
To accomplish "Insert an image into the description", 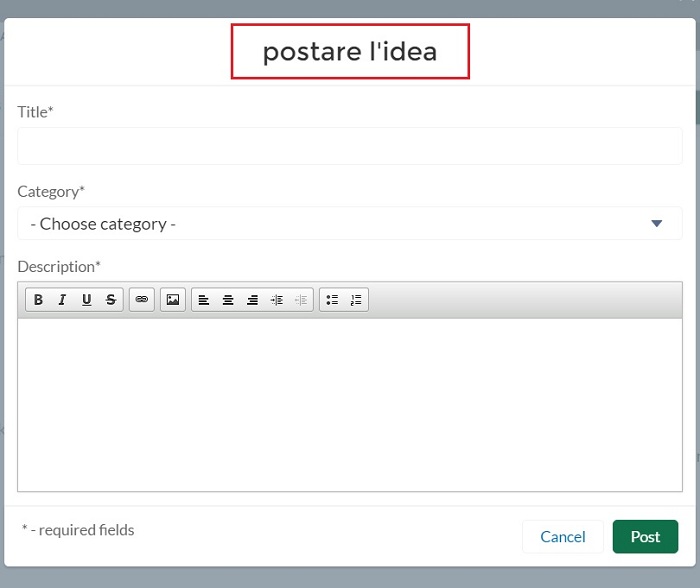I will point(173,300).
